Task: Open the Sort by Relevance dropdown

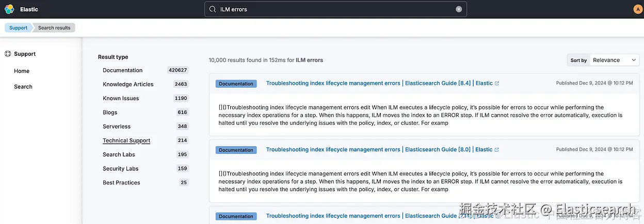Action: [x=603, y=60]
